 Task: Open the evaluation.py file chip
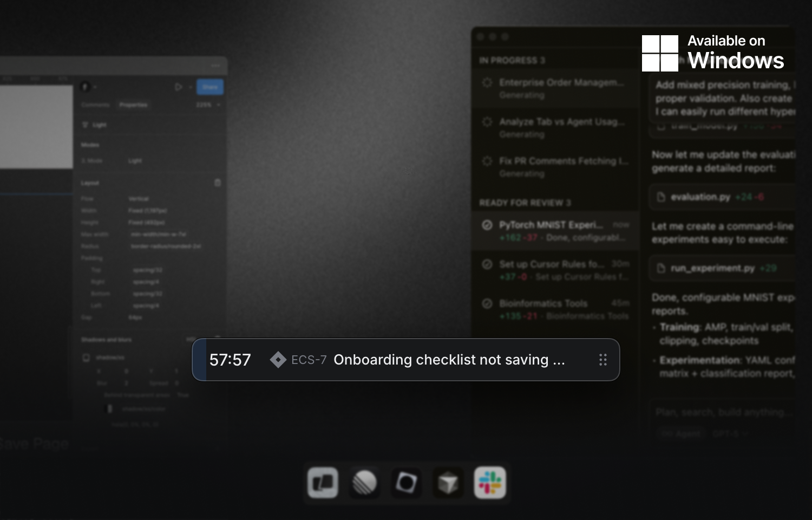pos(700,197)
